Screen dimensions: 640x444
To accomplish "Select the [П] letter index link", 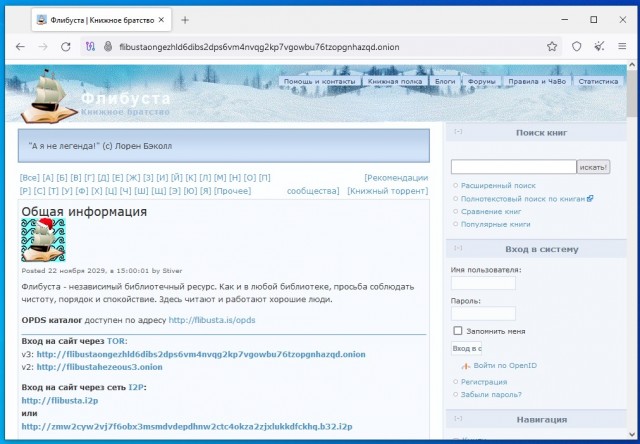I will click(264, 178).
